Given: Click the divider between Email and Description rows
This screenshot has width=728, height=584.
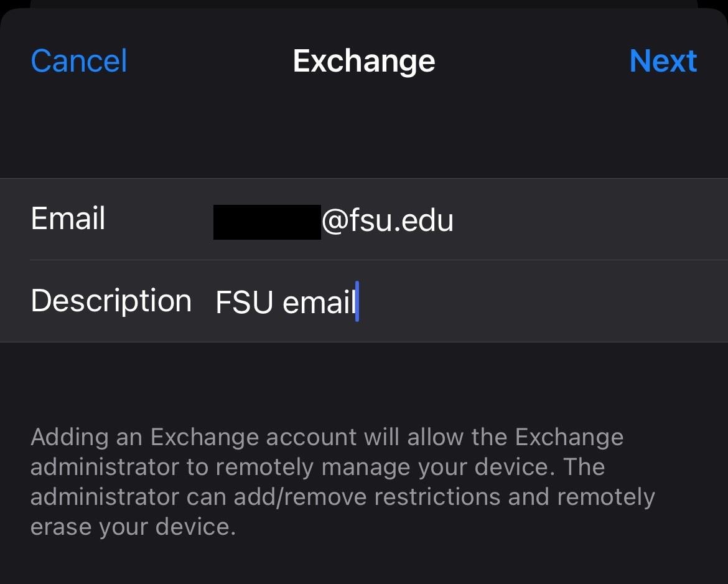Looking at the screenshot, I should point(364,259).
